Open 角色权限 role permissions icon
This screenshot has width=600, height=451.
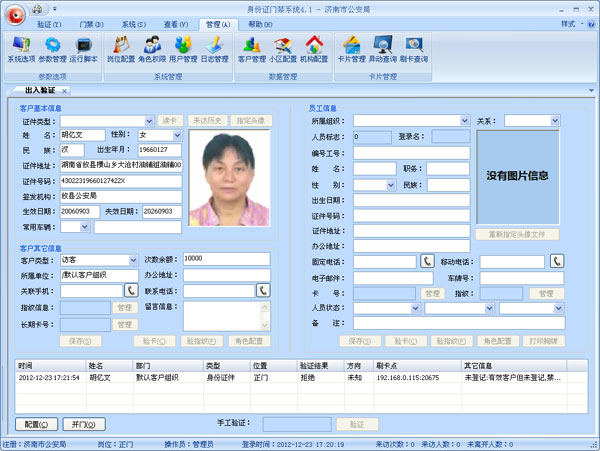pos(152,49)
